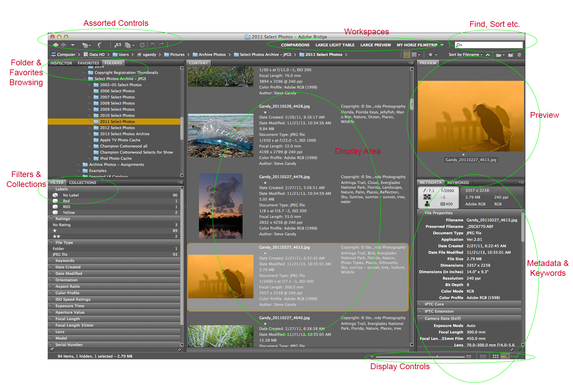
Task: Click the smaller thumbnail size icon
Action: (372, 356)
